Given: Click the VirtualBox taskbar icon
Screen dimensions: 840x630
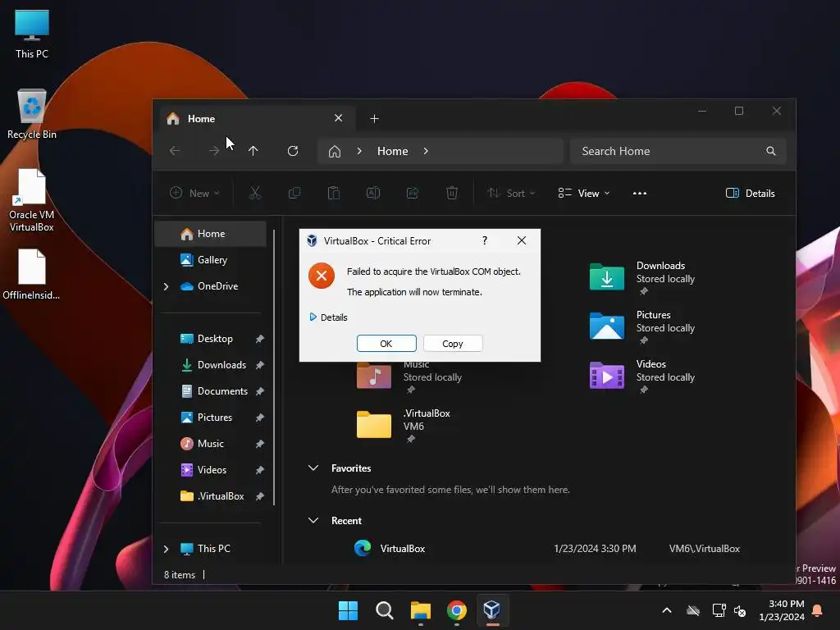Looking at the screenshot, I should (492, 610).
